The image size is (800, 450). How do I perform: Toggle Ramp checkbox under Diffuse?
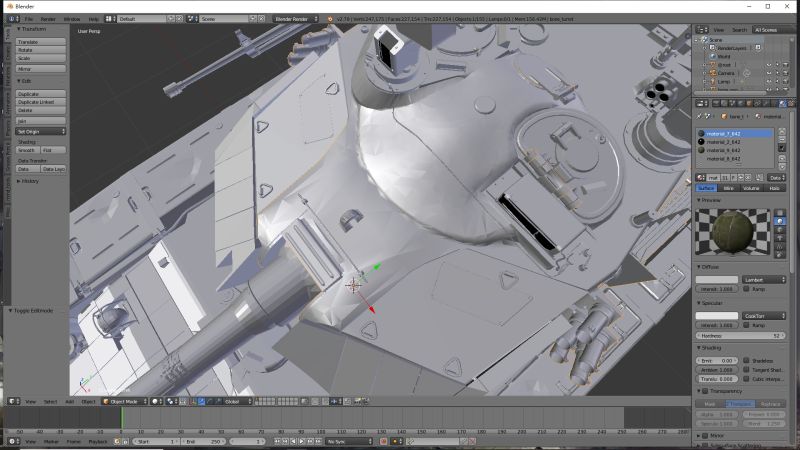746,289
